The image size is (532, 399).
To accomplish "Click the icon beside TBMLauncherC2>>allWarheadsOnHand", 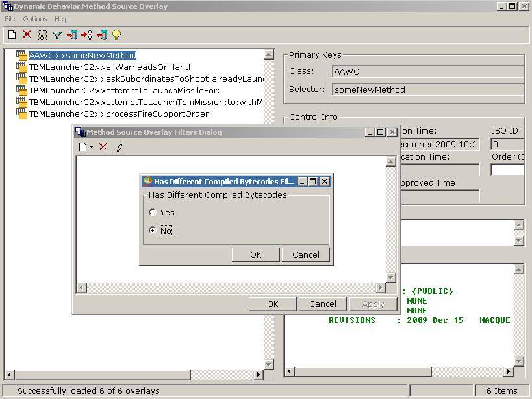I will coord(22,67).
